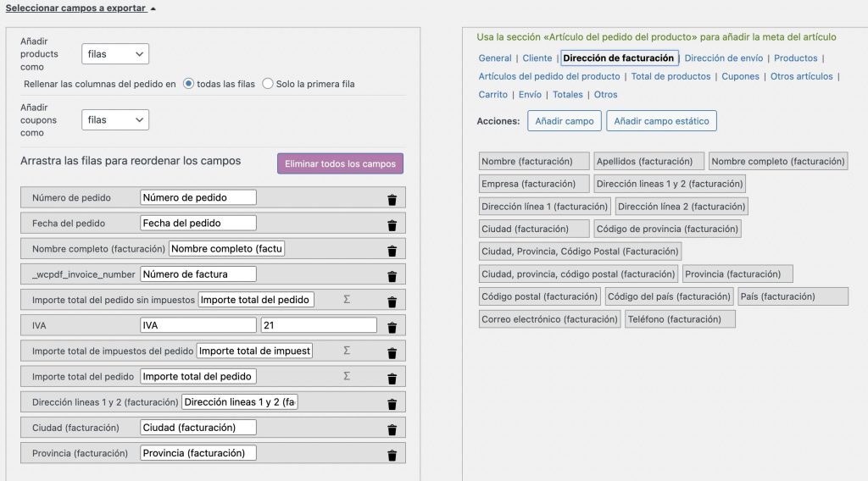This screenshot has width=868, height=481.
Task: Click 'Eliminar todos los campos' button
Action: 340,163
